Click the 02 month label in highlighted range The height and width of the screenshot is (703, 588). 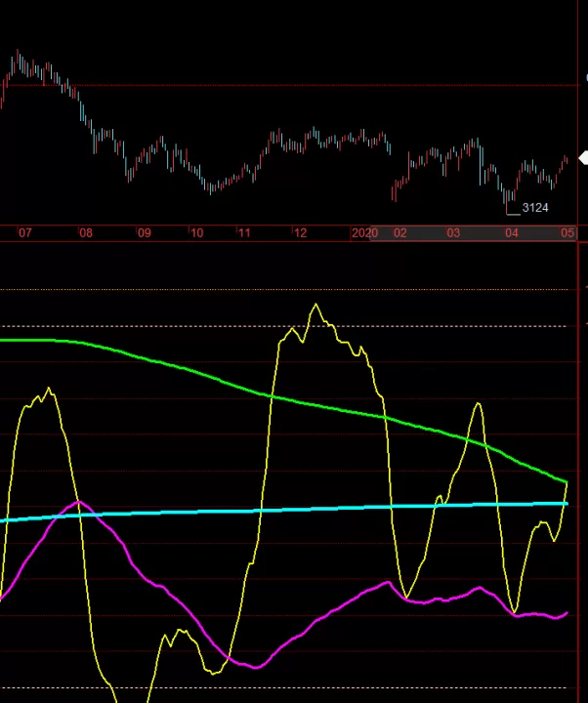(400, 232)
